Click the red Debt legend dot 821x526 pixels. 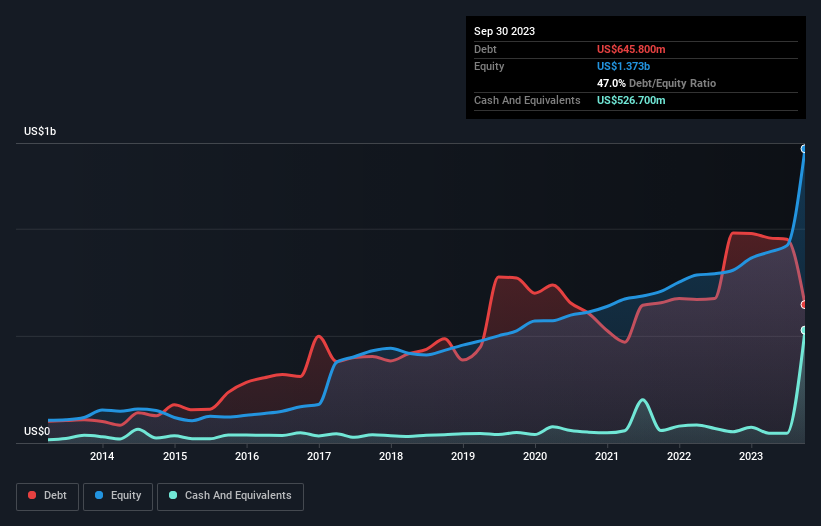[32, 495]
